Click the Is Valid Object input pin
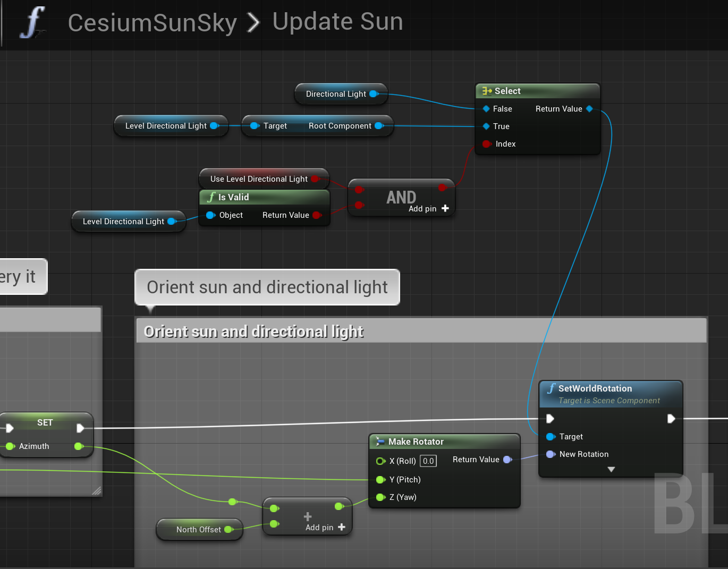728x569 pixels. pos(210,215)
